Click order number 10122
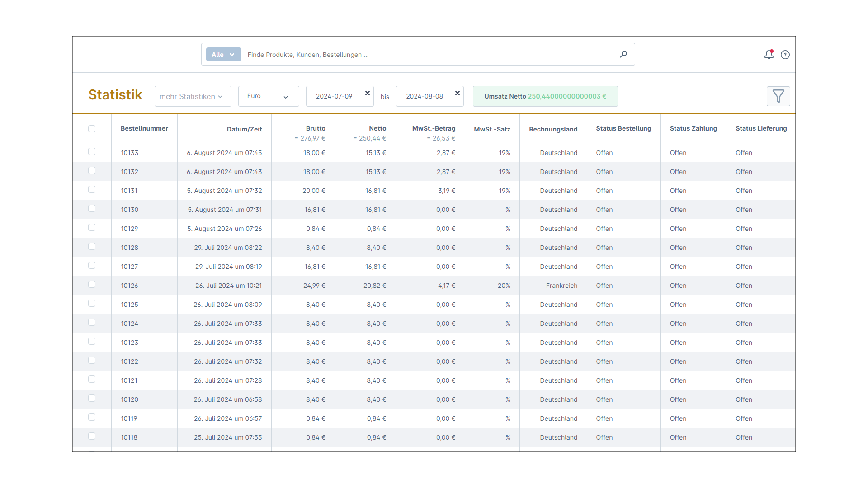868x488 pixels. [129, 361]
